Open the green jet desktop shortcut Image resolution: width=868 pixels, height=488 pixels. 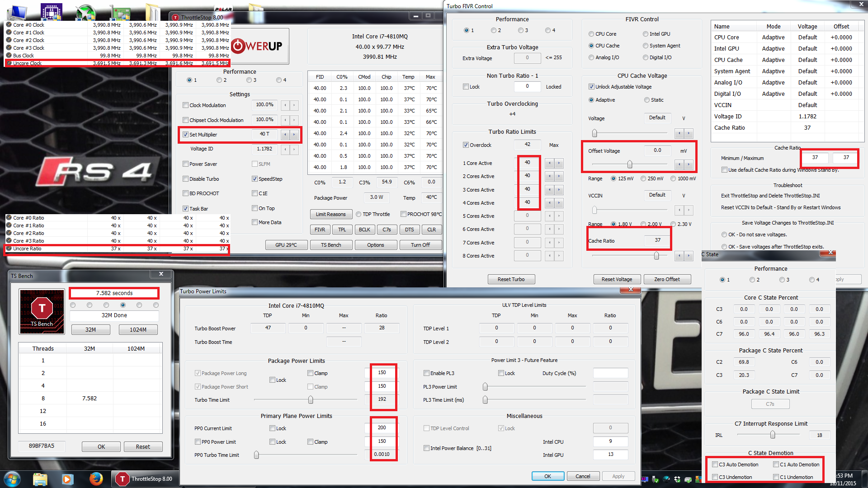click(85, 13)
